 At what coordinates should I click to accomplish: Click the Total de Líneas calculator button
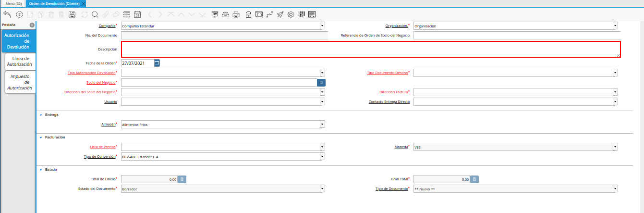click(182, 179)
